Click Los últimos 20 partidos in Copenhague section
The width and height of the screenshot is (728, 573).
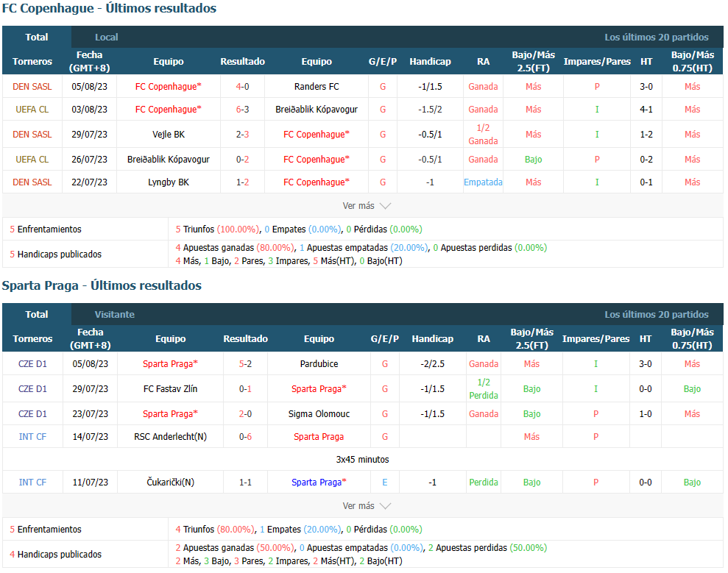657,37
